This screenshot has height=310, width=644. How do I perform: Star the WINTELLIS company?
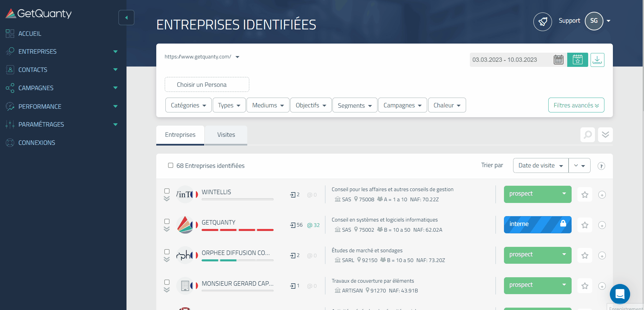585,195
